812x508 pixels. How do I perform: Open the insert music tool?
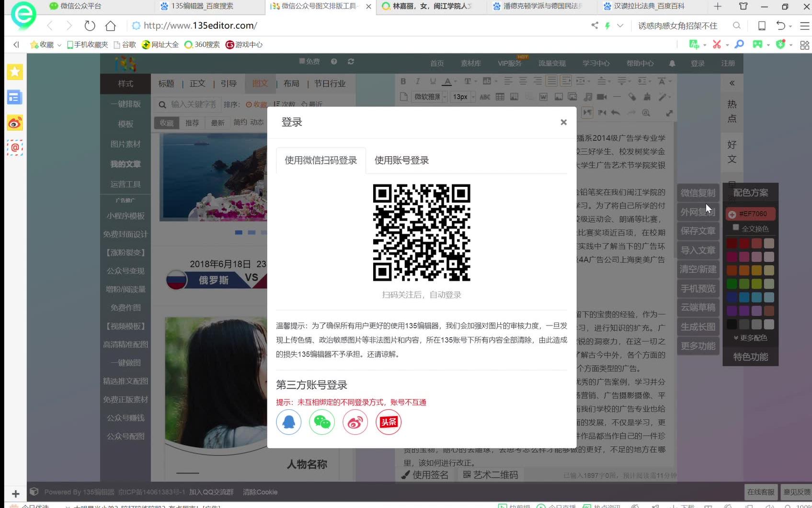click(588, 97)
